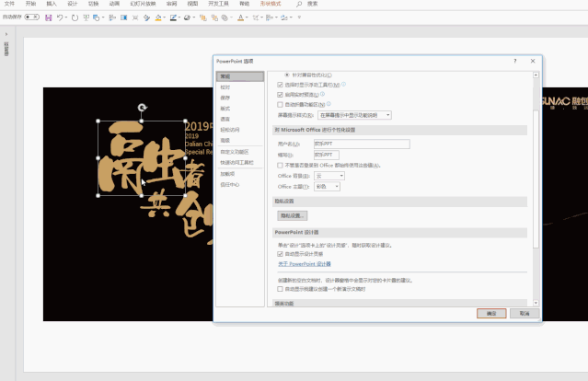The image size is (588, 381).
Task: Click the help question mark in dialog
Action: (515, 61)
